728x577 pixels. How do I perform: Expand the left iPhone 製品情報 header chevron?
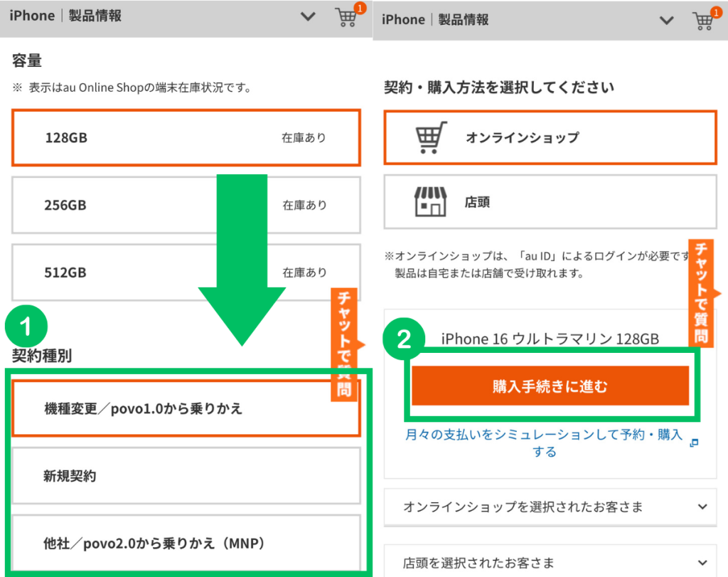pyautogui.click(x=308, y=17)
